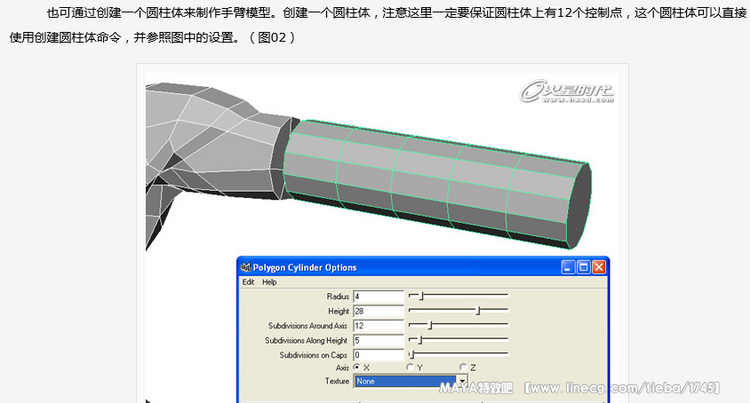Click the watermark logo on the image
The height and width of the screenshot is (403, 750).
(x=566, y=93)
